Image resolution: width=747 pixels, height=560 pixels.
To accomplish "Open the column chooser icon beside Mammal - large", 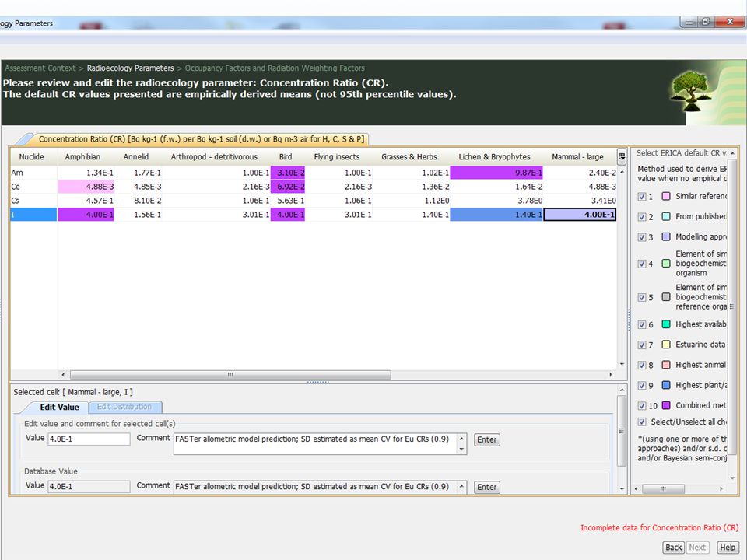I will click(x=622, y=156).
